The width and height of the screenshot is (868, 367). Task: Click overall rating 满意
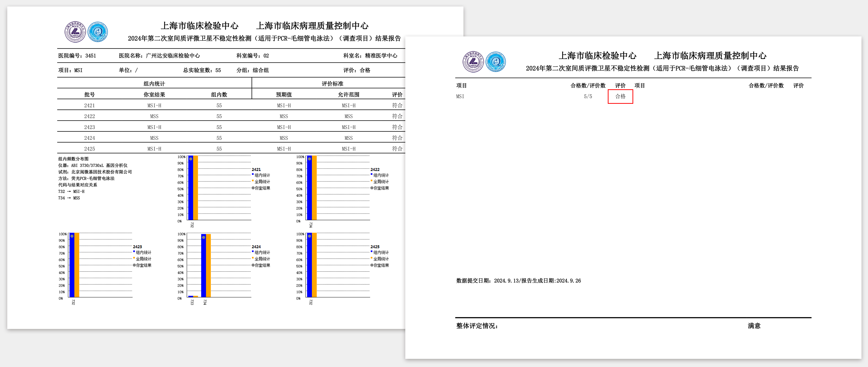click(754, 326)
